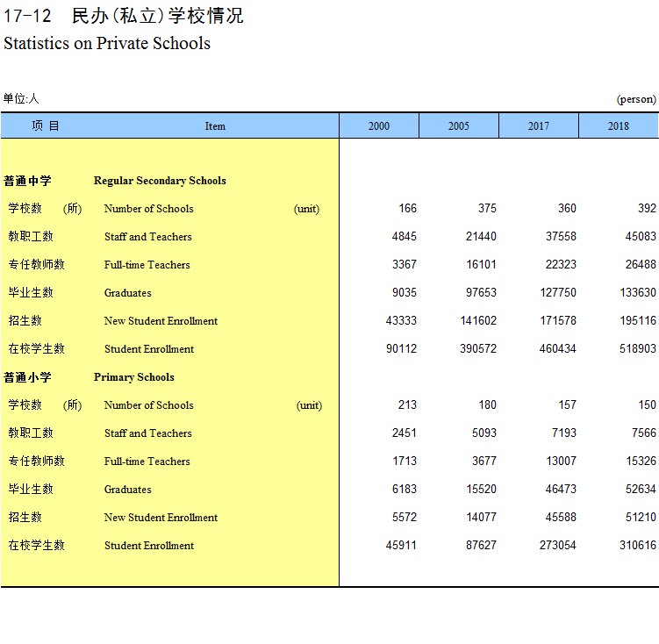Select cell value 5572
This screenshot has height=644, width=659.
coord(405,517)
